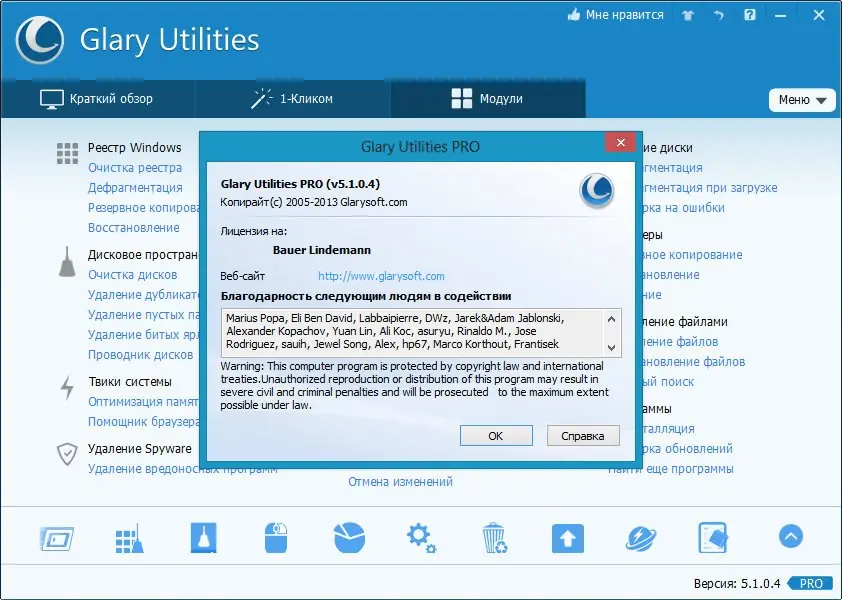Open Отмена изменений link

[x=401, y=482]
